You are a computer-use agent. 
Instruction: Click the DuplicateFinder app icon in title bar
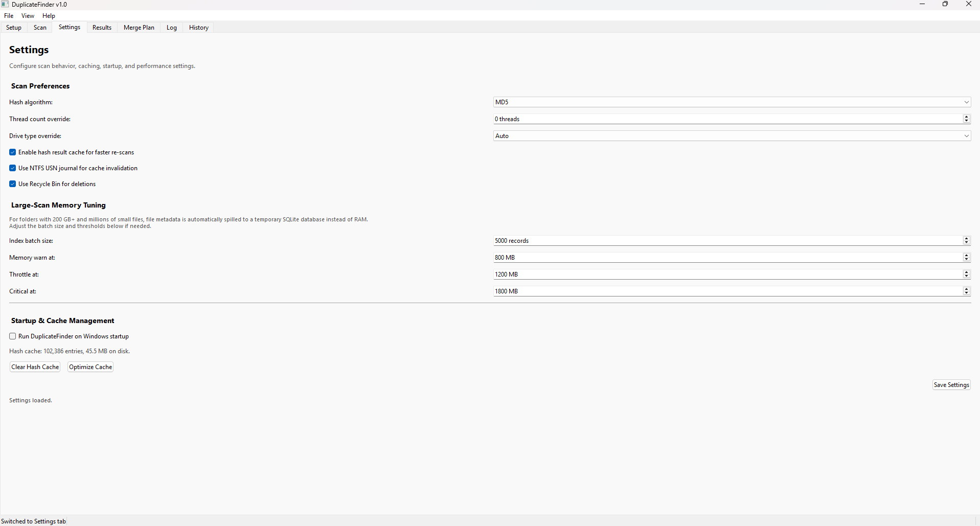(x=5, y=4)
